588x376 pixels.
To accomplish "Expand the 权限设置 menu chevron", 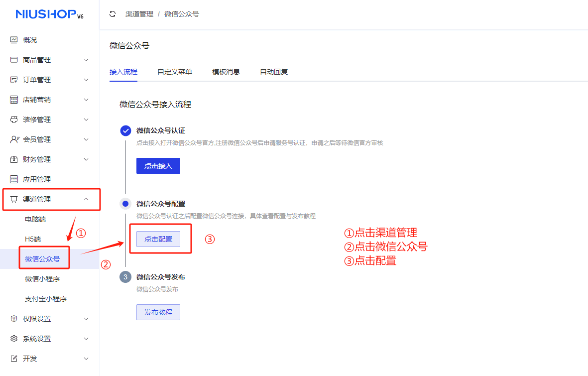I will [86, 319].
